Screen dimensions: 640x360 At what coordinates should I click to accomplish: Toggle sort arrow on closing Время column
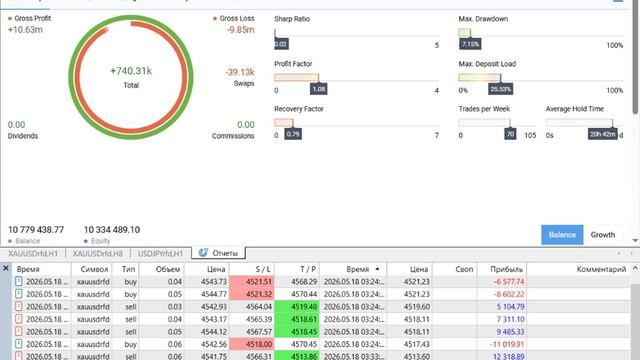point(377,269)
